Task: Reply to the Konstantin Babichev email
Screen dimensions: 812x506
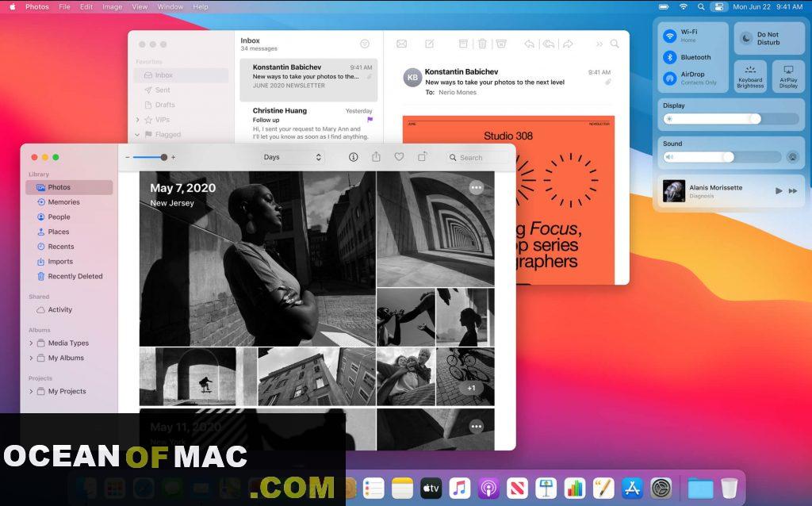Action: [x=529, y=44]
